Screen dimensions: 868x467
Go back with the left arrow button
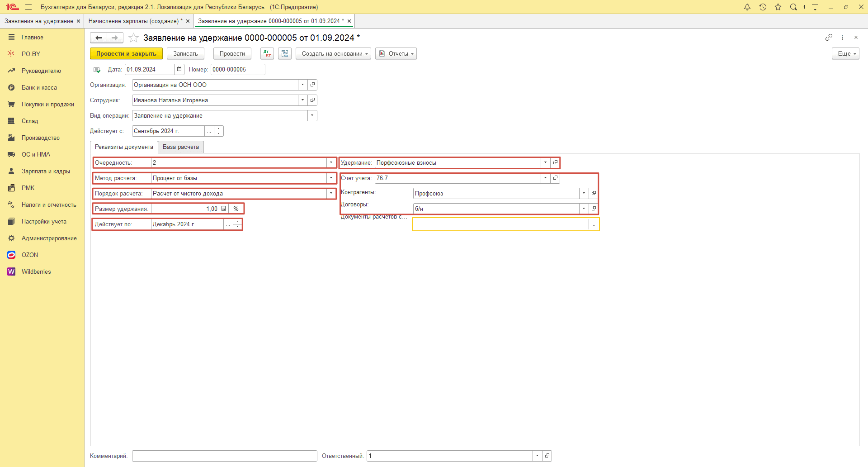click(x=99, y=38)
